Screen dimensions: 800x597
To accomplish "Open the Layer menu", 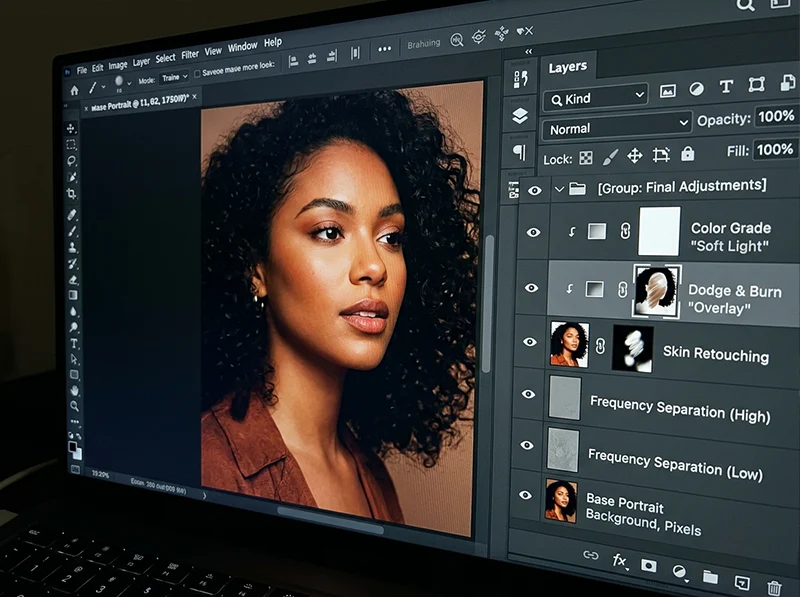I will (141, 62).
